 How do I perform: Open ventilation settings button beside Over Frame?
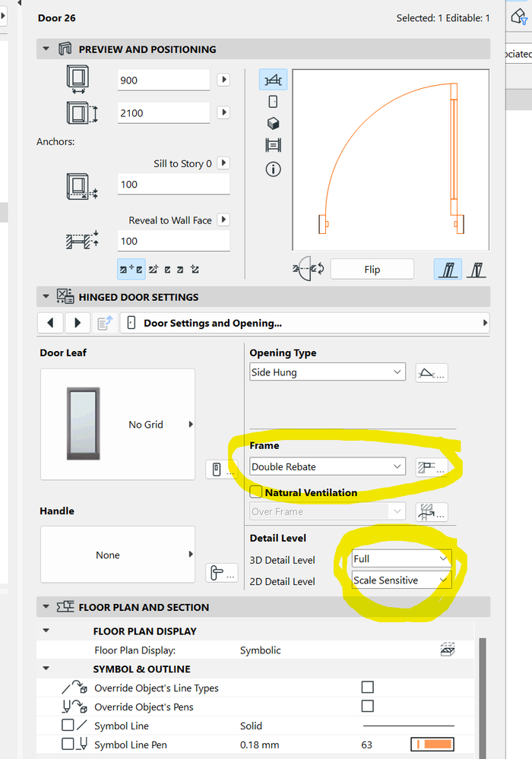pyautogui.click(x=432, y=511)
